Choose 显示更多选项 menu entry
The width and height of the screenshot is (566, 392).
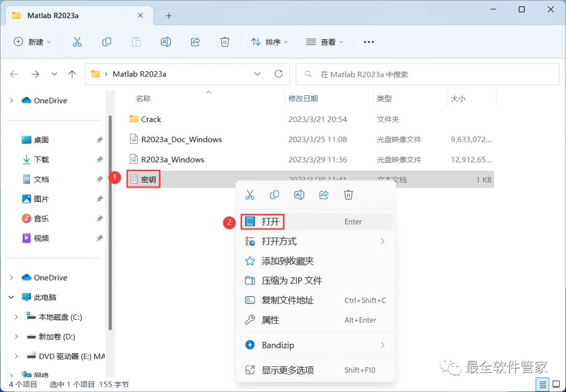pyautogui.click(x=316, y=370)
